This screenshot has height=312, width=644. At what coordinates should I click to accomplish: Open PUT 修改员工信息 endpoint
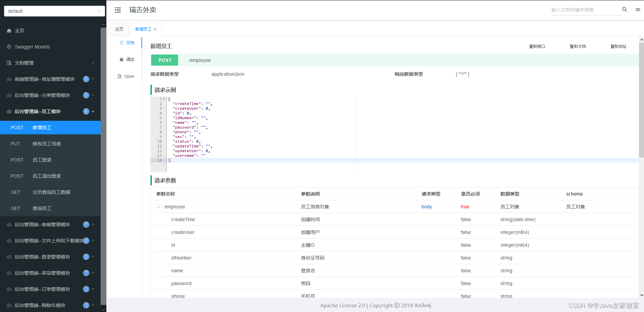pos(50,144)
